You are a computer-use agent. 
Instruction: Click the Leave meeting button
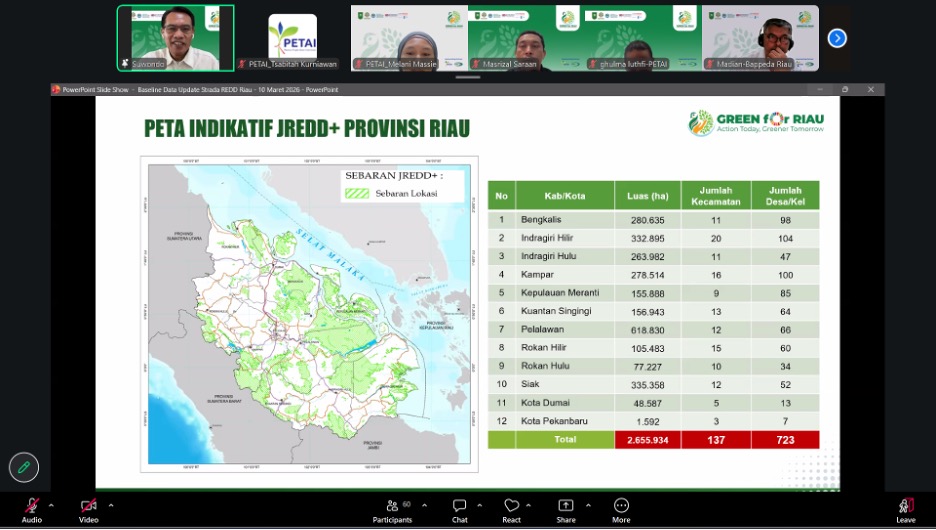[x=905, y=506]
